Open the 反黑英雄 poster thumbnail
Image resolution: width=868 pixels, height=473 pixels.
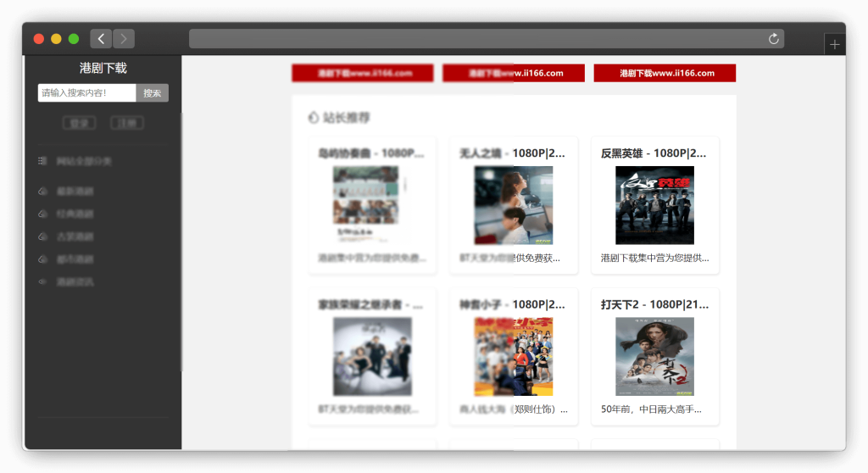tap(654, 205)
